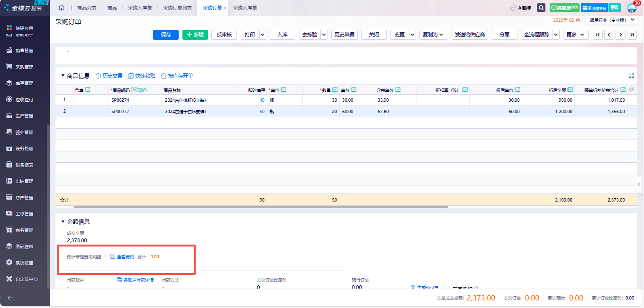This screenshot has width=644, height=308.
Task: Open column settings gear in product table
Action: point(631,89)
